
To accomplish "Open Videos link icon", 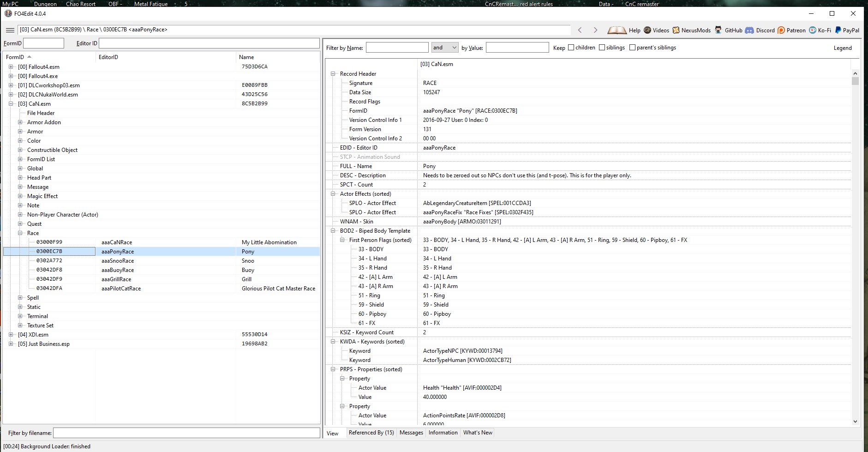I will (x=647, y=30).
